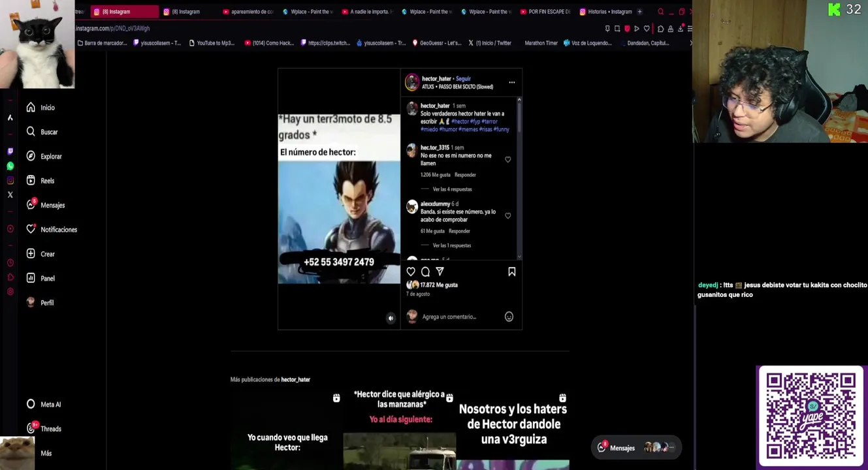Open Nosotros y los haters post
The image size is (868, 470).
tap(513, 430)
